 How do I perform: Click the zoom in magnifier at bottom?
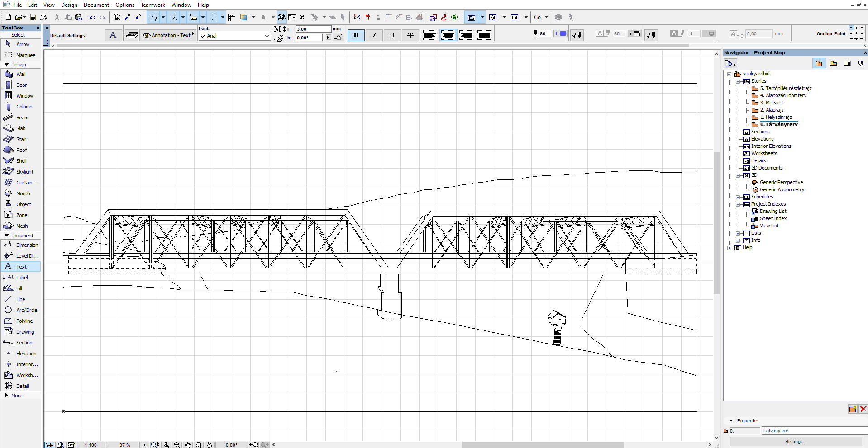coord(167,445)
